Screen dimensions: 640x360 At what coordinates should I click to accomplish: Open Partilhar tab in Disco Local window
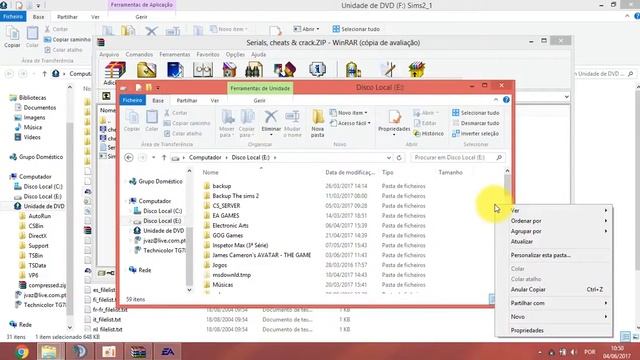[187, 100]
